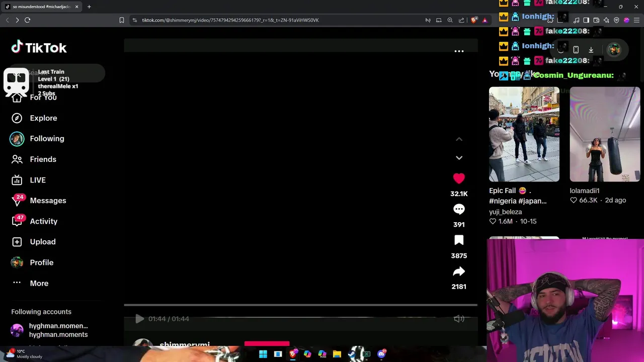Click the zoom magnifier icon in the address bar
Viewport: 644px width, 362px height.
450,20
